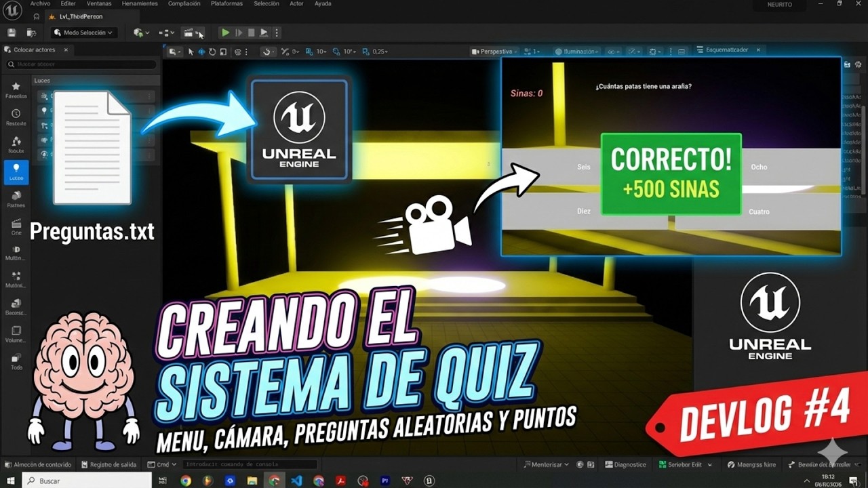Open the Modo Selección dropdown
868x488 pixels.
pos(83,33)
